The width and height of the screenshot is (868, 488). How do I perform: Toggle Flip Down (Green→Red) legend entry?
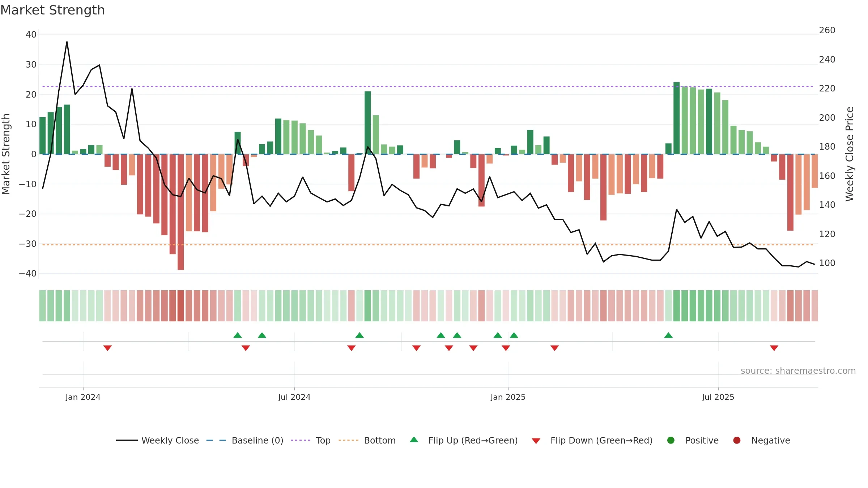pyautogui.click(x=592, y=440)
